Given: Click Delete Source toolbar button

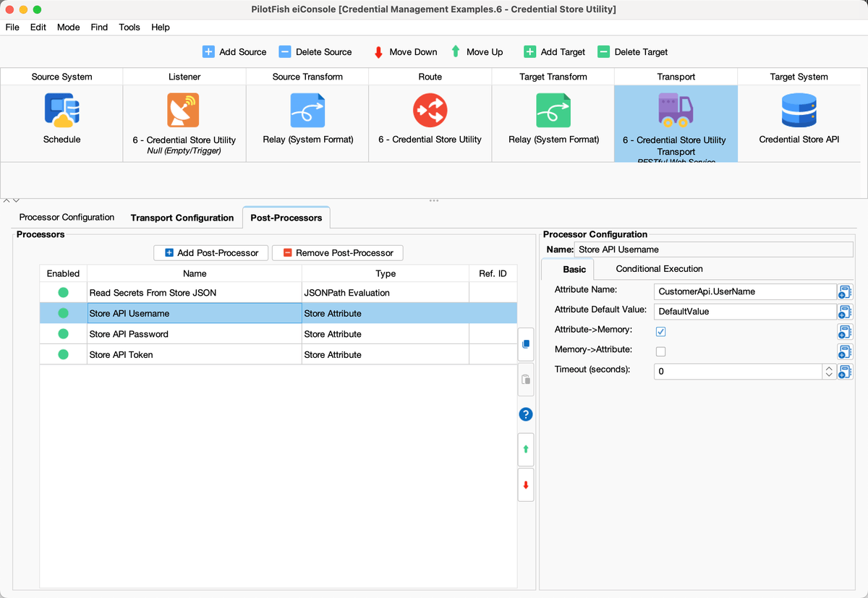Looking at the screenshot, I should pos(315,52).
